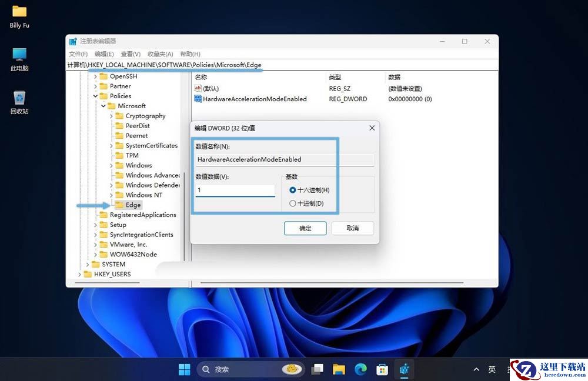
Task: Click the 数值名称(N) name field
Action: (284, 159)
